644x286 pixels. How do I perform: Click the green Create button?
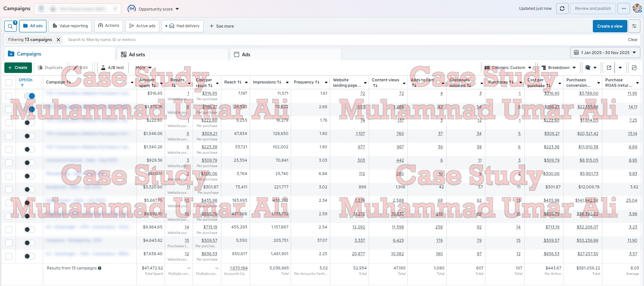pos(18,68)
